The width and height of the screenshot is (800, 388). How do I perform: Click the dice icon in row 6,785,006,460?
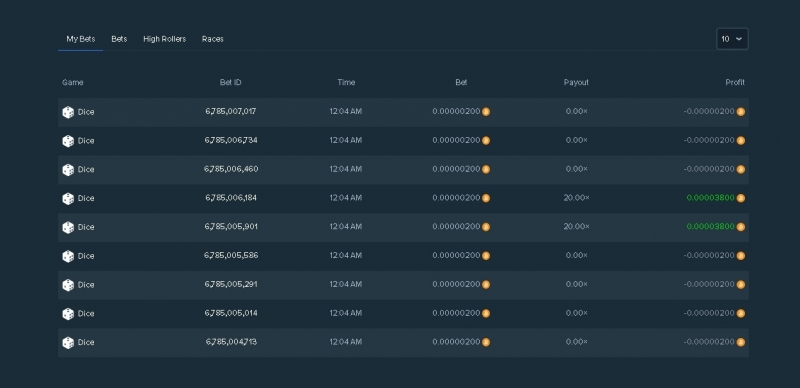[x=68, y=170]
